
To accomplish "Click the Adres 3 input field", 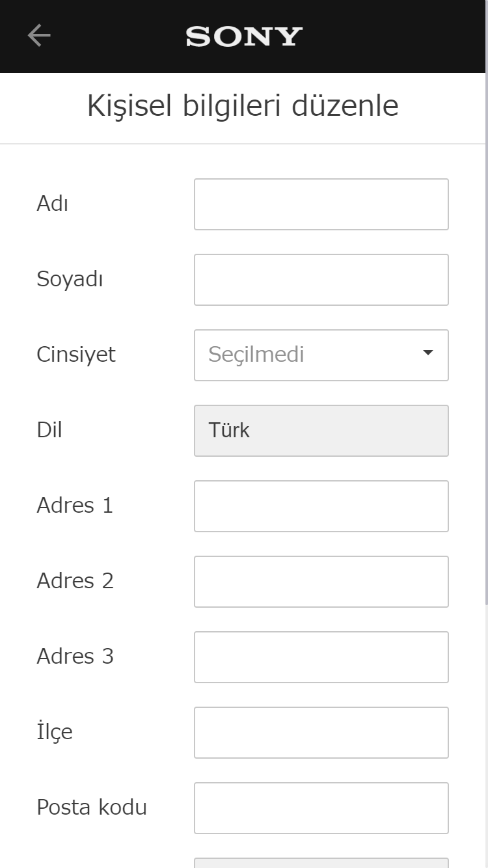I will pos(321,657).
